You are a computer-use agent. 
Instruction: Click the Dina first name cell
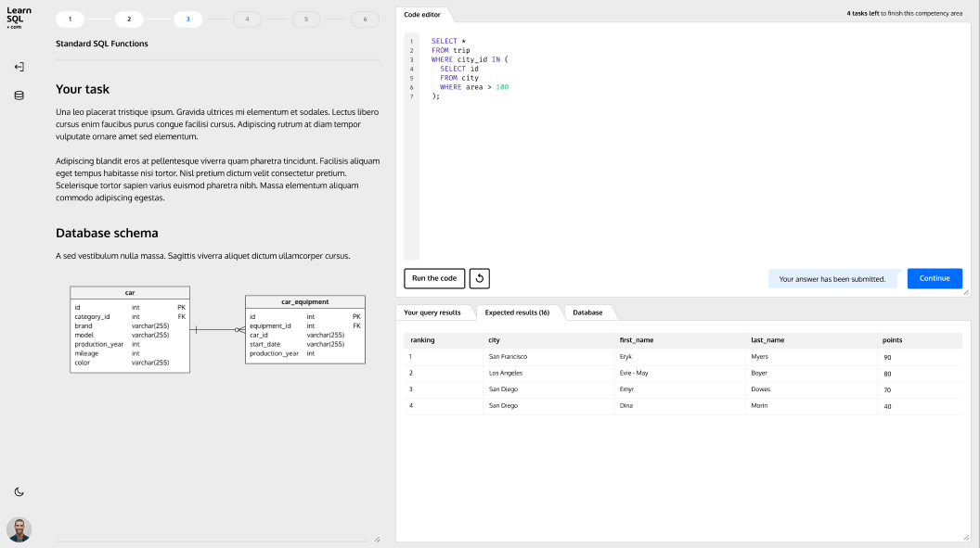(x=626, y=406)
